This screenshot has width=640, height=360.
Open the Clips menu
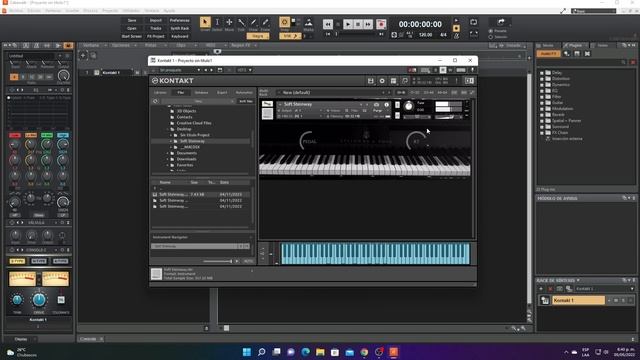click(182, 45)
